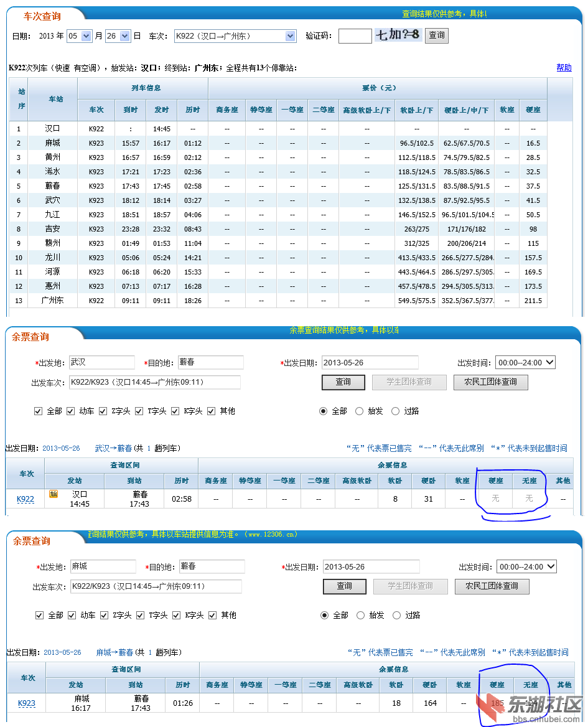This screenshot has width=588, height=727.
Task: Toggle the K字头 checkbox in the 麻城 query
Action: [177, 615]
